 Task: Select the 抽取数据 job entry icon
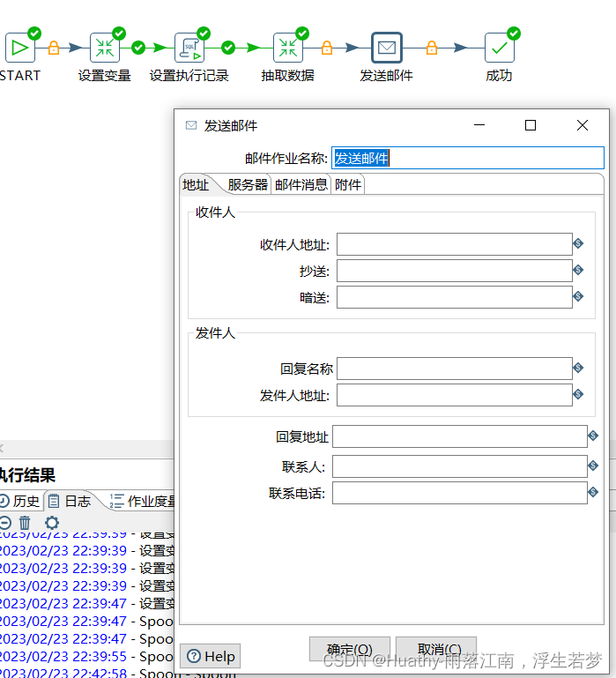288,48
